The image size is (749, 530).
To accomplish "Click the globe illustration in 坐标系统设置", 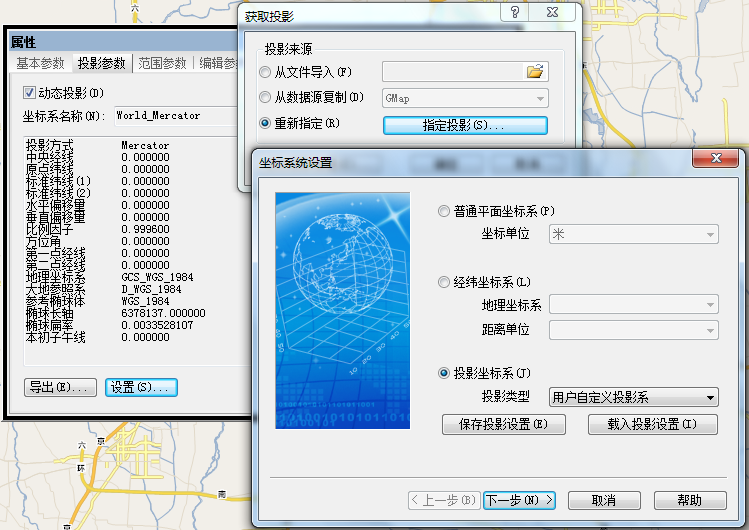I will tap(342, 310).
